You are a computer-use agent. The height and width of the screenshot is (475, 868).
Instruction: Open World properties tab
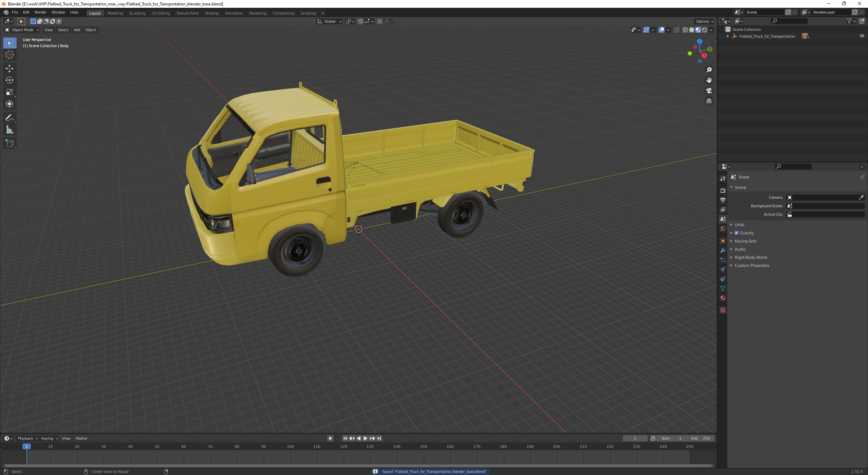(x=723, y=229)
